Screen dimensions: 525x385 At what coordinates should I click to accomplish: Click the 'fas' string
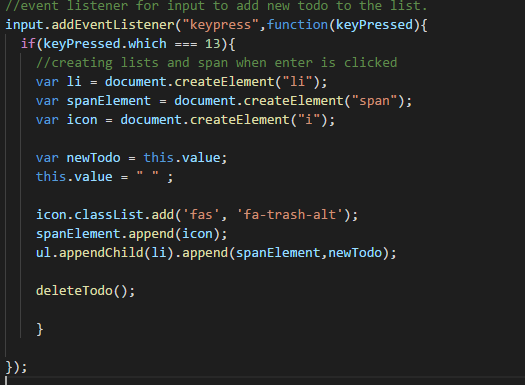coord(201,215)
